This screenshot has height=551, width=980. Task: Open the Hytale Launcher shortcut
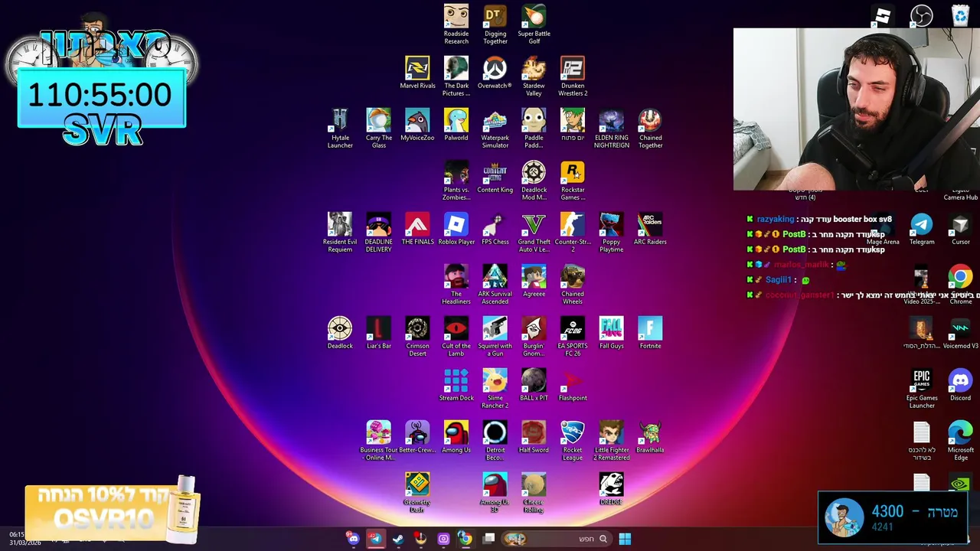(x=340, y=129)
